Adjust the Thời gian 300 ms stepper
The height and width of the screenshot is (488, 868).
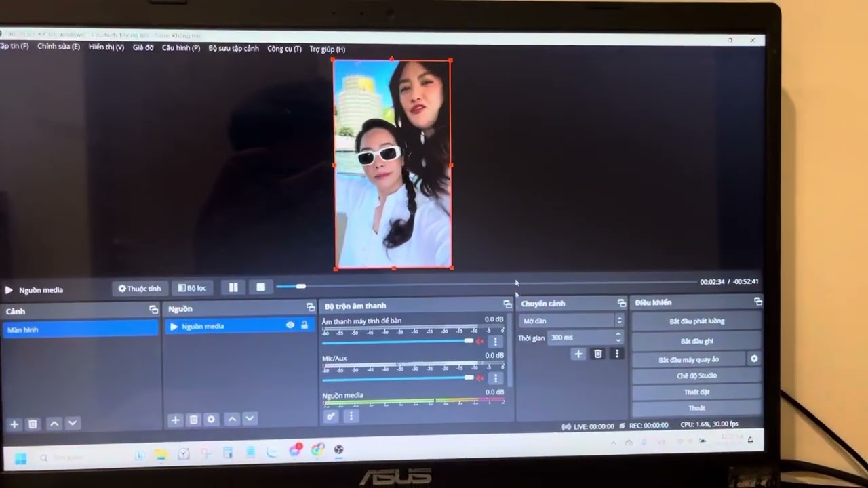click(618, 337)
